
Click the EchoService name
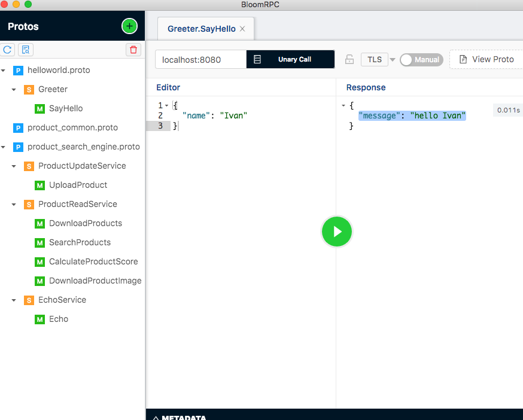[62, 300]
